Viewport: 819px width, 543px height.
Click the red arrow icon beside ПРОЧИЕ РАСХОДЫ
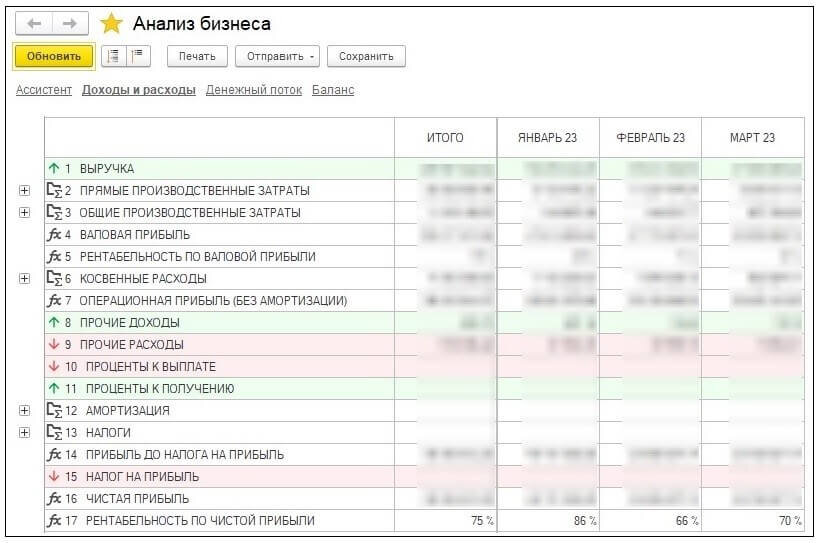53,345
